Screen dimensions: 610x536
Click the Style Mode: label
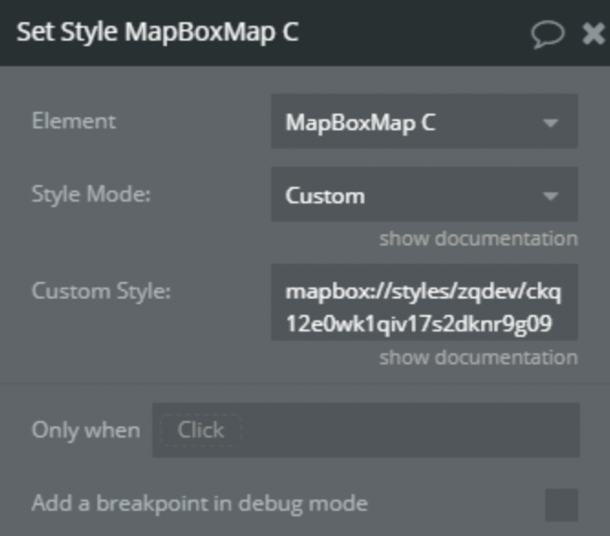(x=91, y=194)
